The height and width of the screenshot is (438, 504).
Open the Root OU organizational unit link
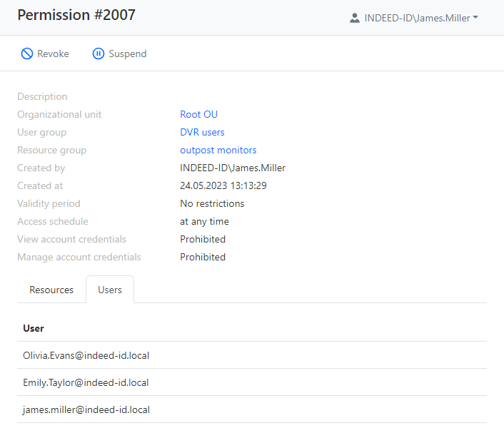pos(198,114)
